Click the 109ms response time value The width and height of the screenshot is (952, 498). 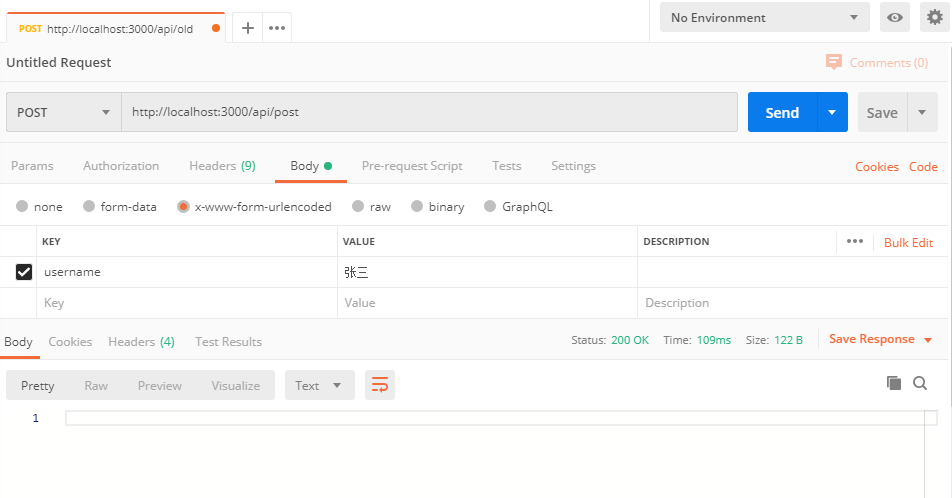pos(713,340)
